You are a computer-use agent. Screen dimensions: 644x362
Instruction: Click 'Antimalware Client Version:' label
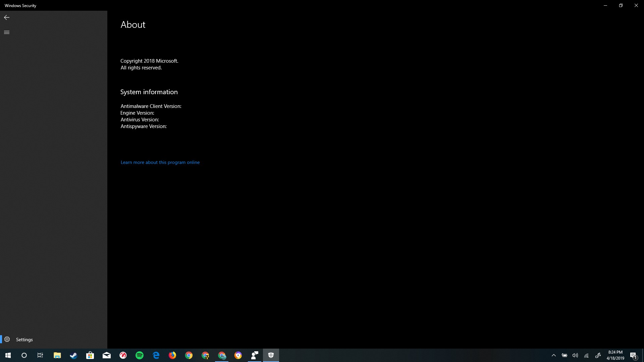tap(151, 106)
